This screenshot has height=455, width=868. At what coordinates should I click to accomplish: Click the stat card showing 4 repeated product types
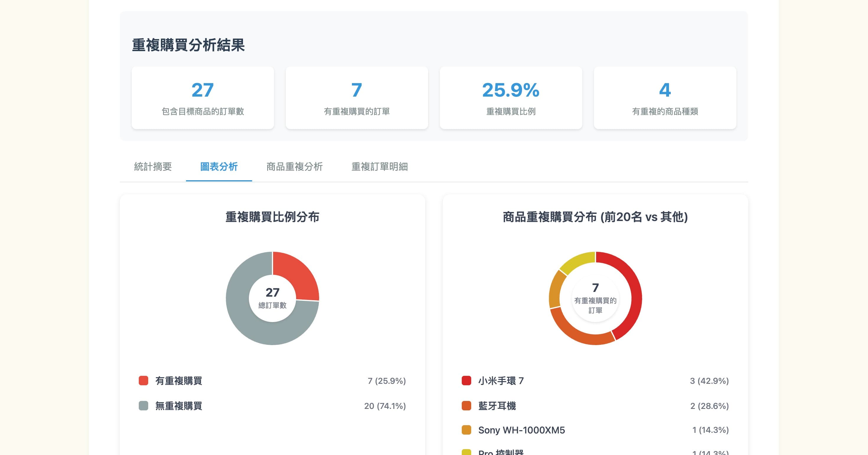click(x=665, y=98)
